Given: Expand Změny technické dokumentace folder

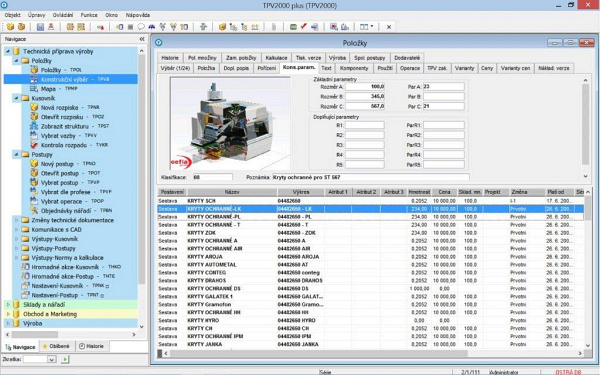Looking at the screenshot, I should 16,220.
